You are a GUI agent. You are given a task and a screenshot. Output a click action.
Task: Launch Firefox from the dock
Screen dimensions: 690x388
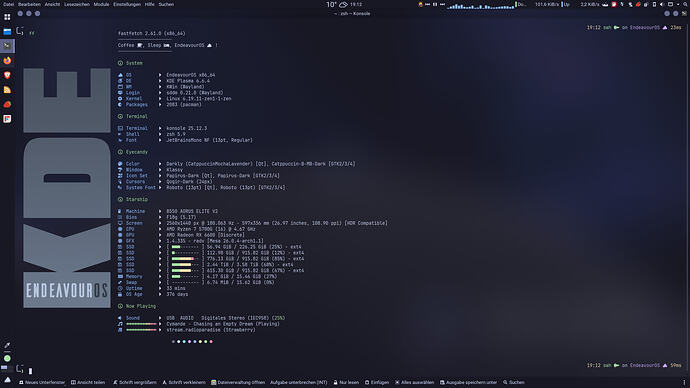tap(7, 60)
